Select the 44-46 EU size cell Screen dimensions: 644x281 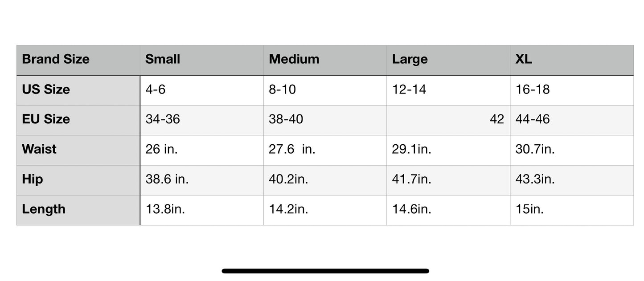[x=572, y=120]
